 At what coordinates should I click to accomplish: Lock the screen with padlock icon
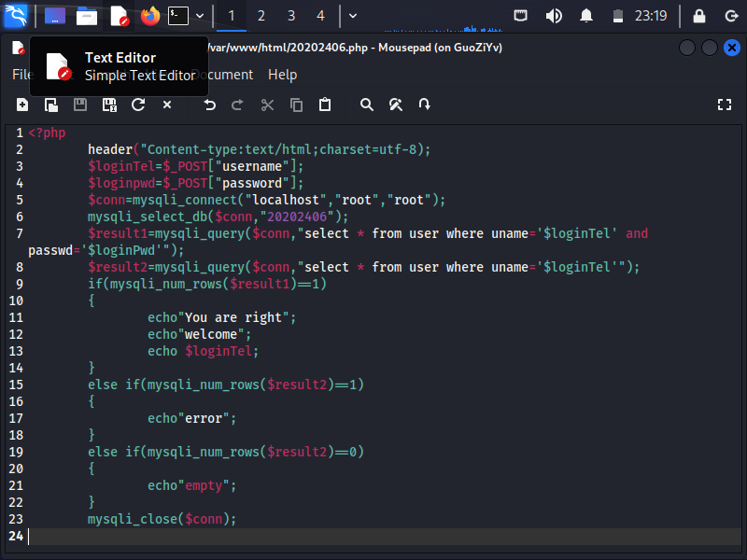(698, 16)
